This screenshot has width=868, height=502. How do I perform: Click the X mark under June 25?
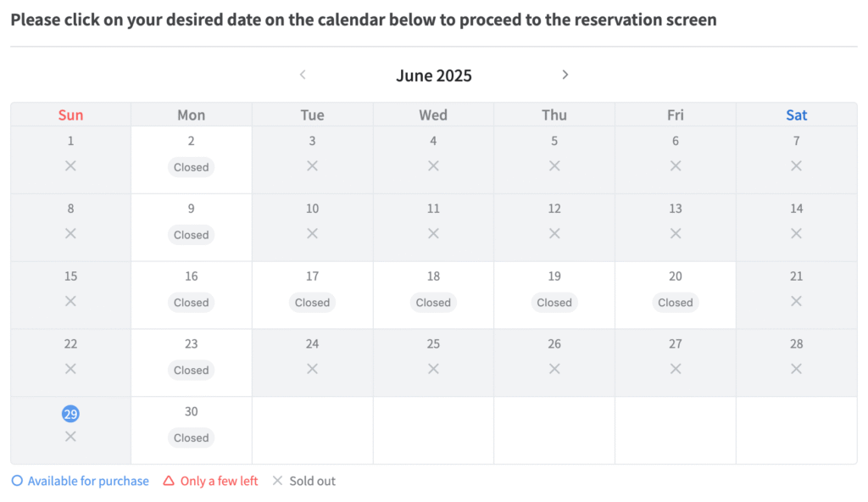click(433, 369)
